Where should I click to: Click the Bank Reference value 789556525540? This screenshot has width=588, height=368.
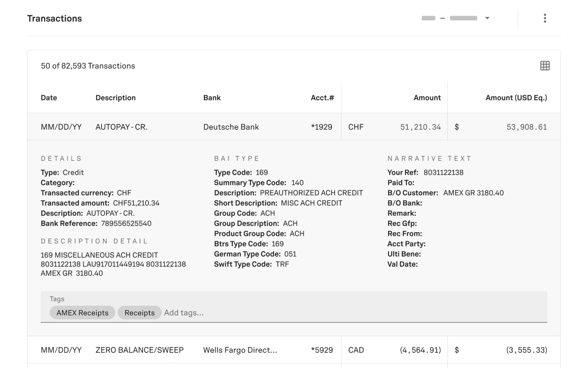pos(126,223)
